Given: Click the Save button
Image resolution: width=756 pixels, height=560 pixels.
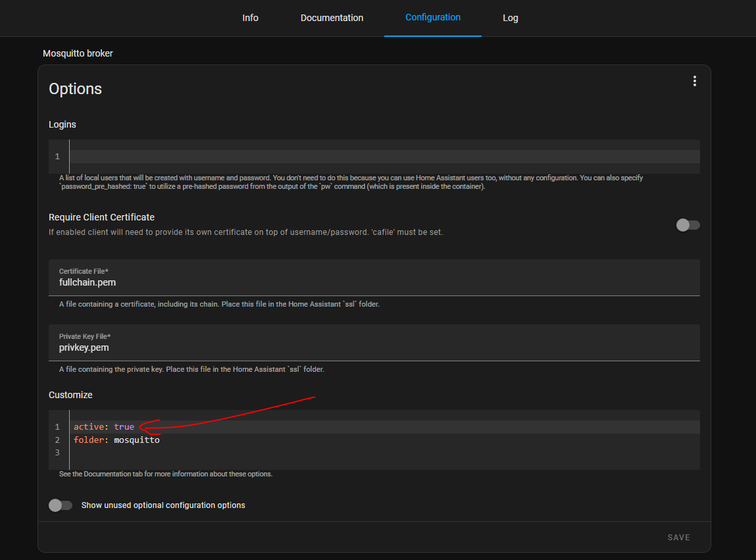Looking at the screenshot, I should 678,538.
